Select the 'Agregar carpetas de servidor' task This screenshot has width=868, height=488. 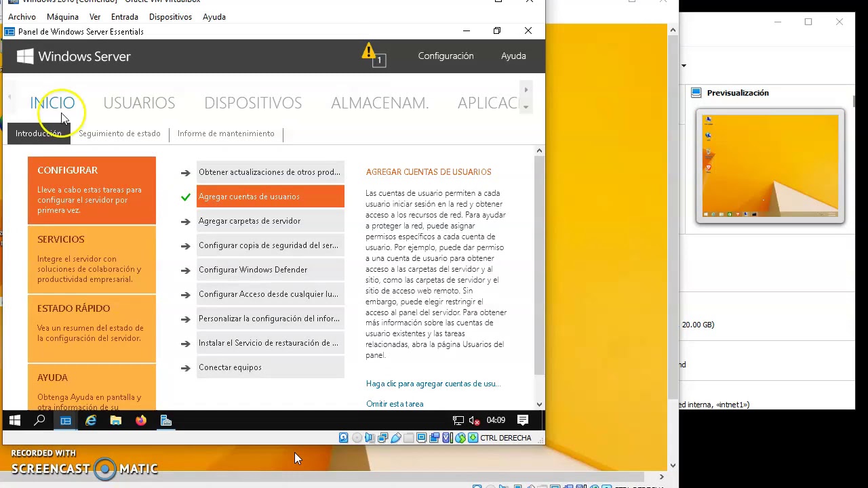click(x=271, y=221)
